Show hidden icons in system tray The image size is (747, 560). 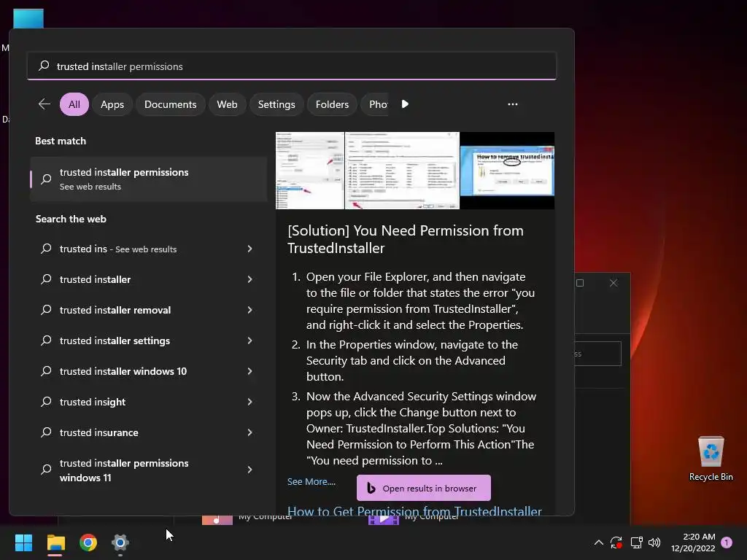click(599, 542)
